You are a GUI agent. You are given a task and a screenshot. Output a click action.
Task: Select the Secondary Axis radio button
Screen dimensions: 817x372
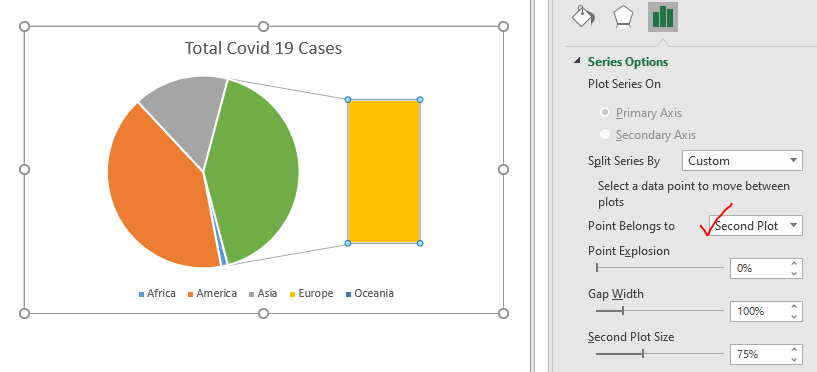[605, 134]
